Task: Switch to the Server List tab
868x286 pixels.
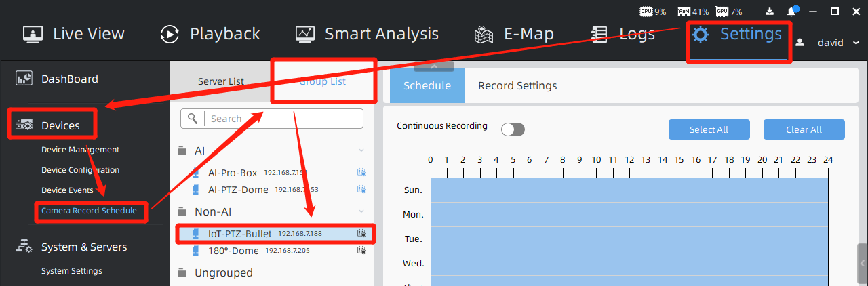Action: [x=221, y=81]
